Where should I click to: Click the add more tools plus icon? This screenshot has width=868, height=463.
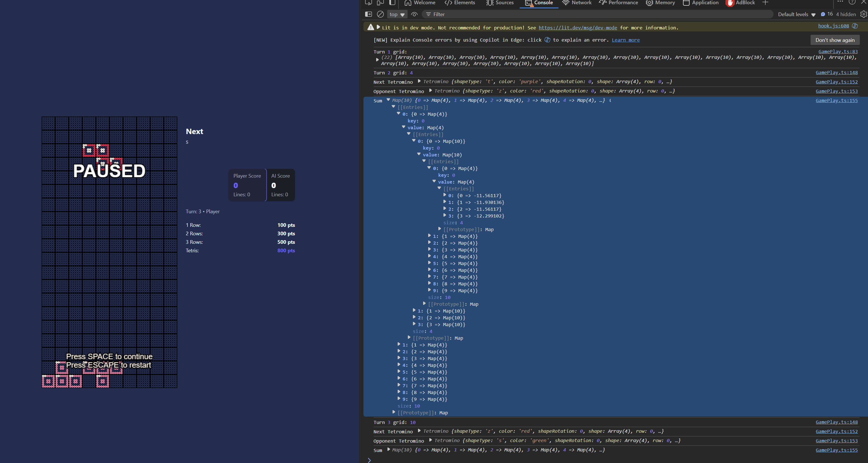tap(765, 3)
